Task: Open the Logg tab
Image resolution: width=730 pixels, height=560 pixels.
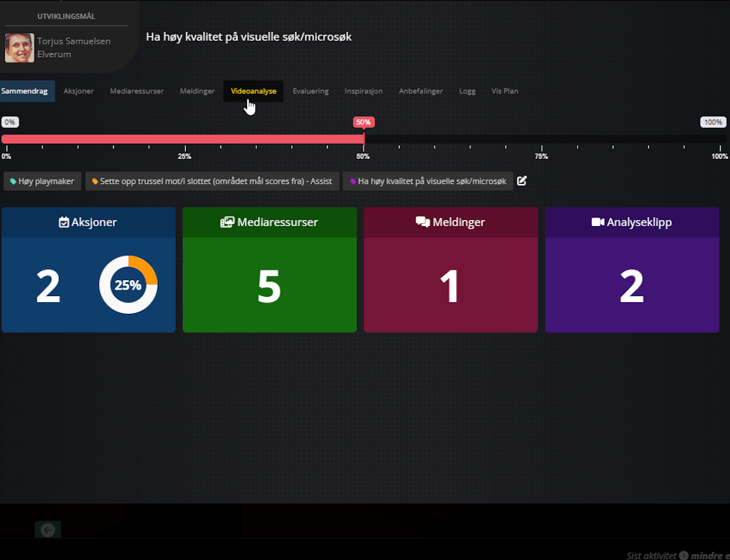Action: tap(467, 91)
